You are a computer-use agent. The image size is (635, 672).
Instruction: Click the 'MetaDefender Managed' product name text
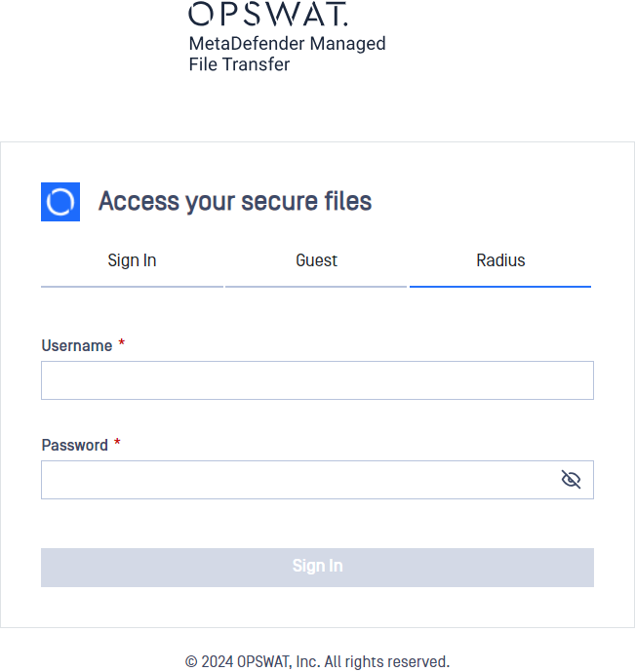(288, 44)
